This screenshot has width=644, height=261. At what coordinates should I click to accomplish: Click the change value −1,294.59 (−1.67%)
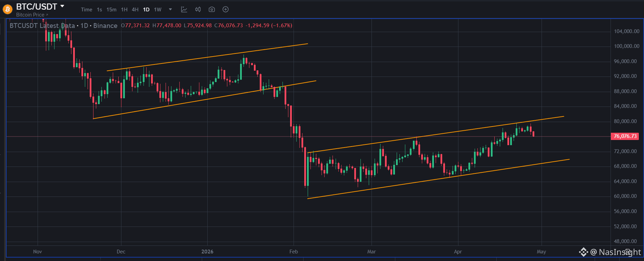269,26
